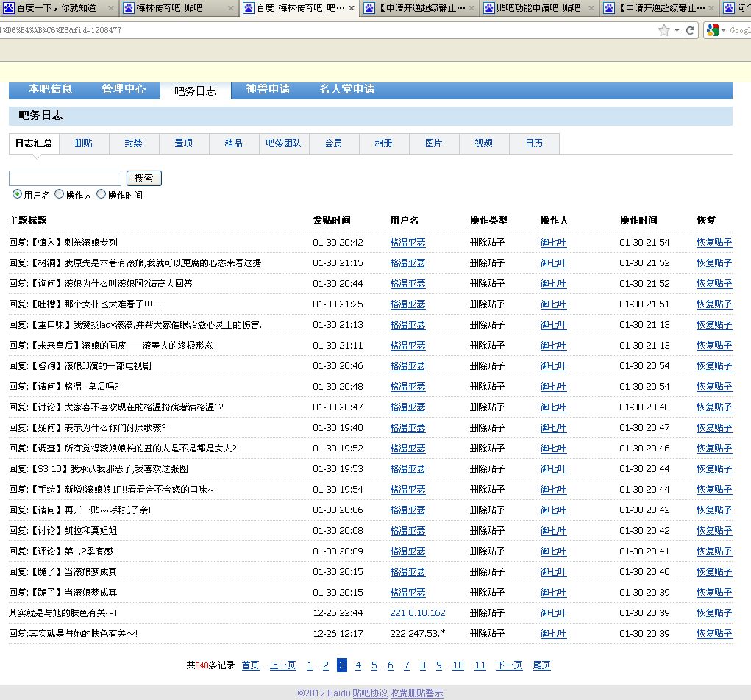
Task: Switch to the 贴吧功能申请吧_贴吧 browser tab
Action: click(x=538, y=8)
